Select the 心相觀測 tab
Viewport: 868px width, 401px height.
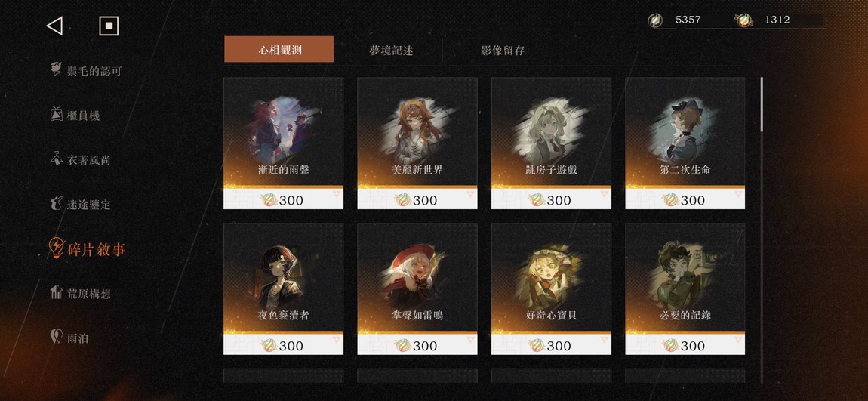tap(279, 49)
